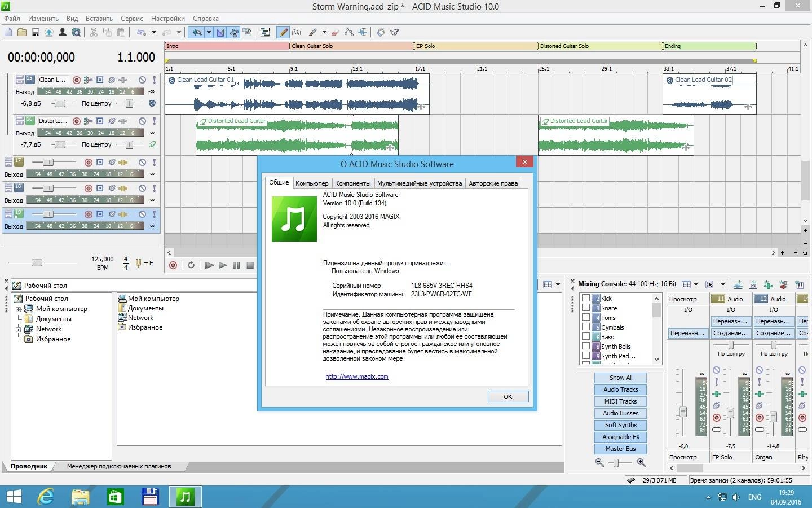Click the MIDI Tracks filter button
Viewport: 812px width, 508px height.
tap(620, 401)
